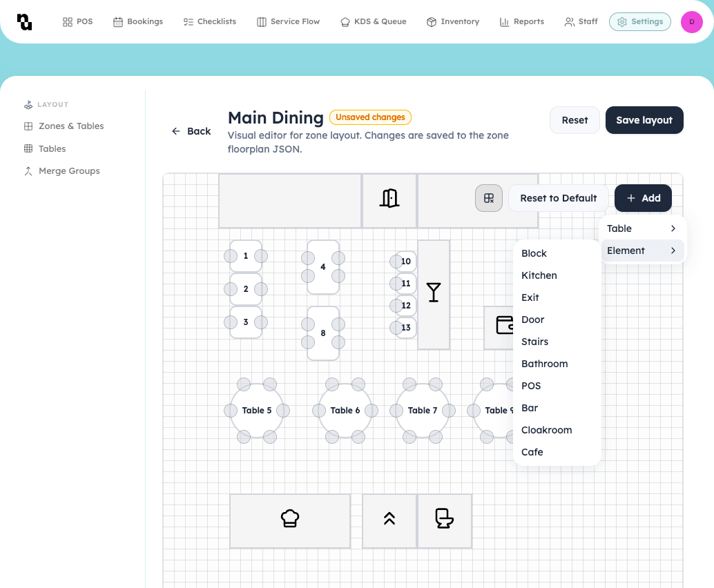The height and width of the screenshot is (588, 714).
Task: Toggle the grid icon button beside Reset to Default
Action: [x=489, y=198]
